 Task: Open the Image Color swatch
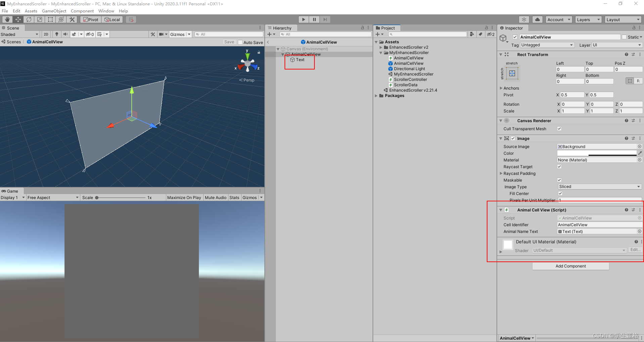pos(596,153)
